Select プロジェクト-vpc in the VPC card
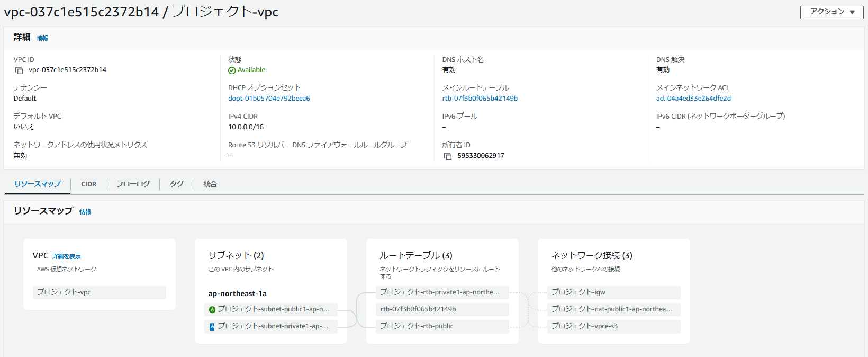The image size is (868, 357). [100, 292]
